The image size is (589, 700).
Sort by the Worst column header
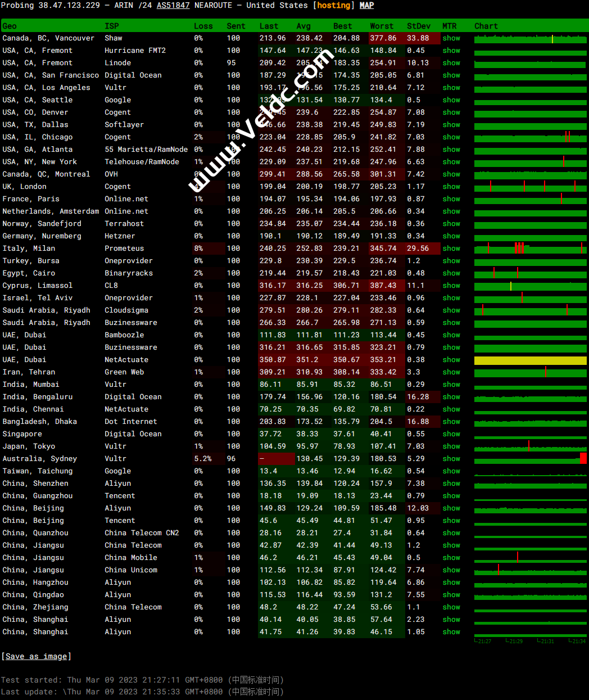coord(382,26)
